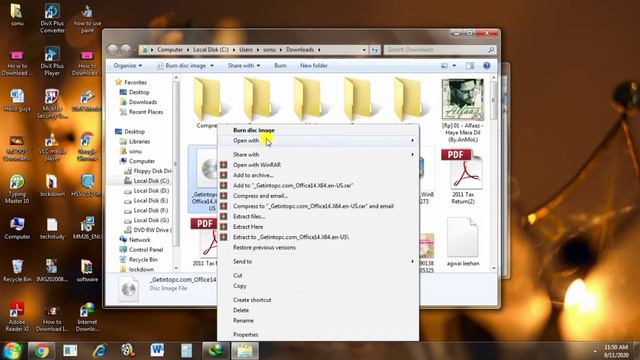Launch Google Chrome from taskbar

(41, 351)
